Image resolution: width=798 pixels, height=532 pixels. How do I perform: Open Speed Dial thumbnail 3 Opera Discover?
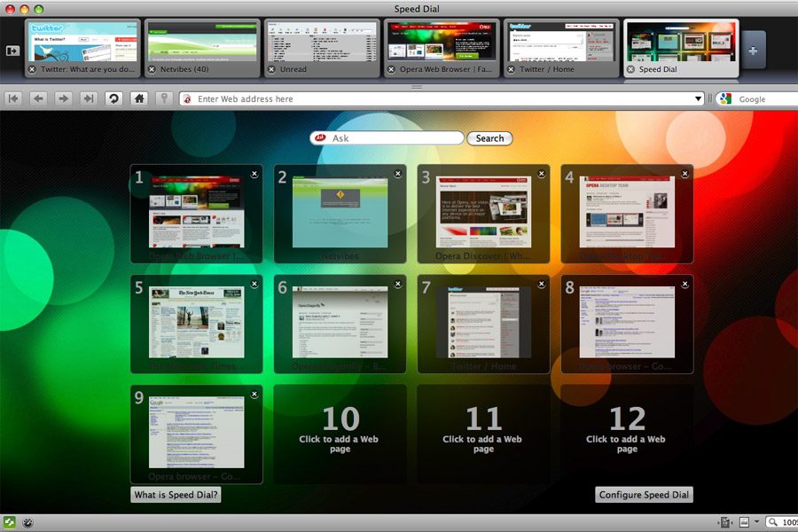point(483,212)
